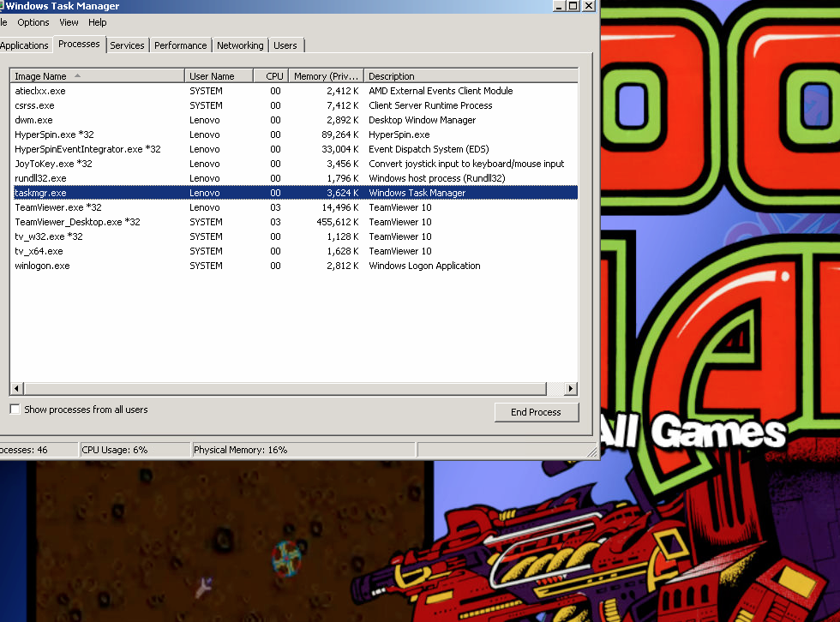Click Windows Logon Application description

click(424, 266)
